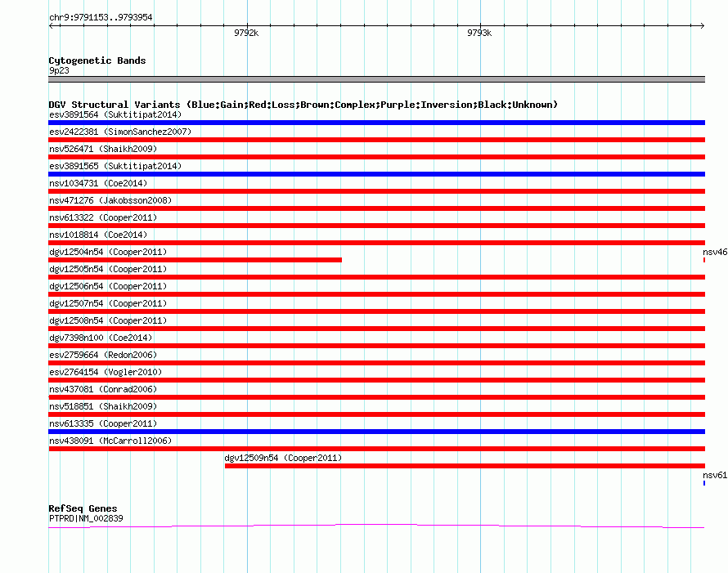Click the red dgv12506n54 loss bar

point(376,294)
